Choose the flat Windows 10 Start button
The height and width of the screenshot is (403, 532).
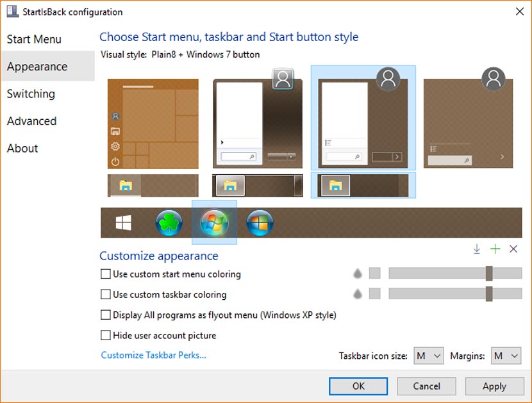[123, 222]
